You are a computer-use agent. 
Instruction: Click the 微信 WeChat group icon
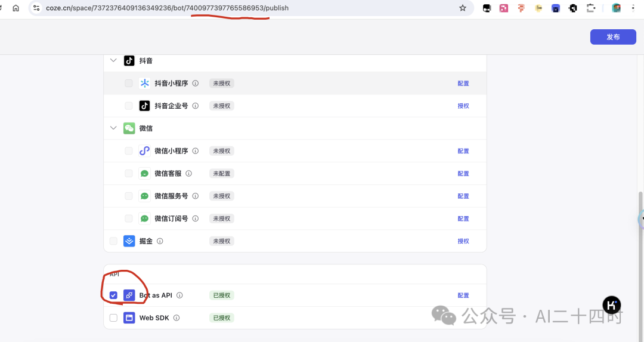point(129,128)
